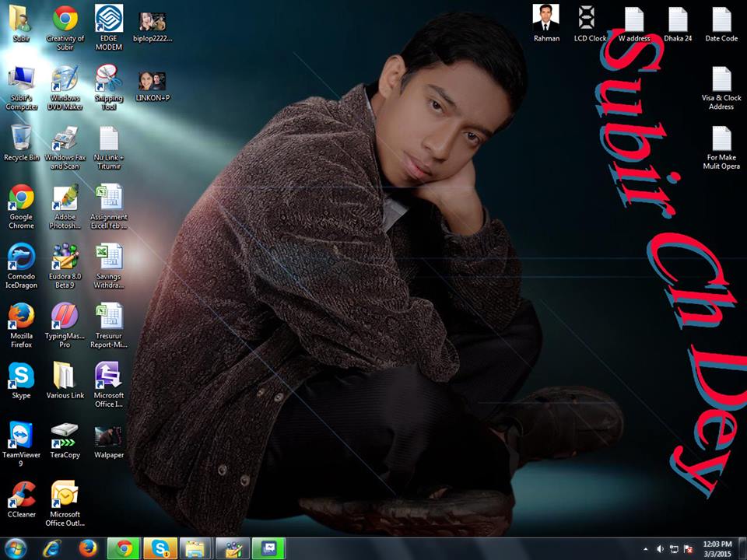The height and width of the screenshot is (560, 747).
Task: Launch TeamViewer 9
Action: point(21,445)
